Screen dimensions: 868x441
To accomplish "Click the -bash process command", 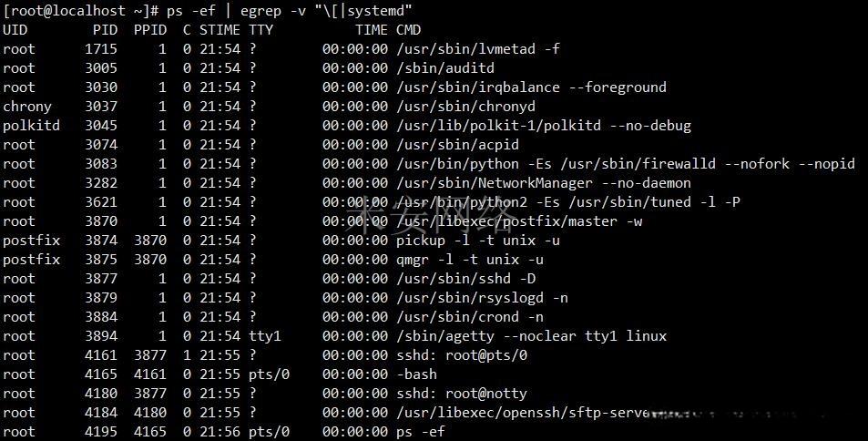I will click(417, 374).
